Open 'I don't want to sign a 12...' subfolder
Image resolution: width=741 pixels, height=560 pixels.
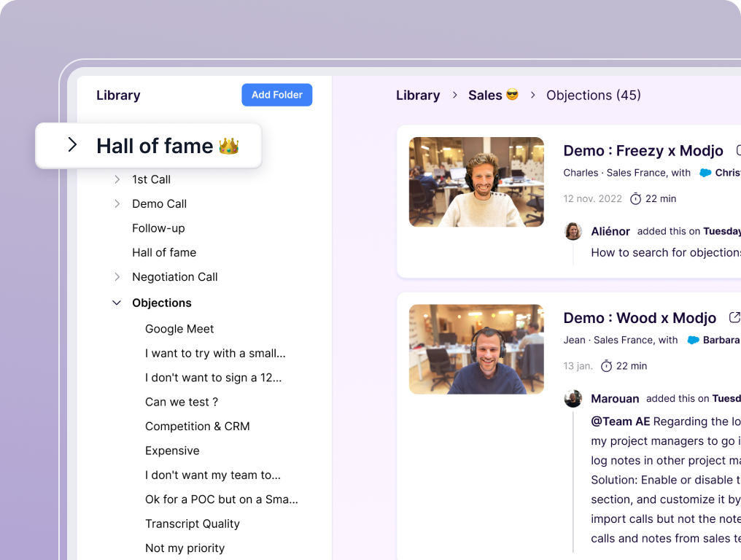[x=213, y=378]
